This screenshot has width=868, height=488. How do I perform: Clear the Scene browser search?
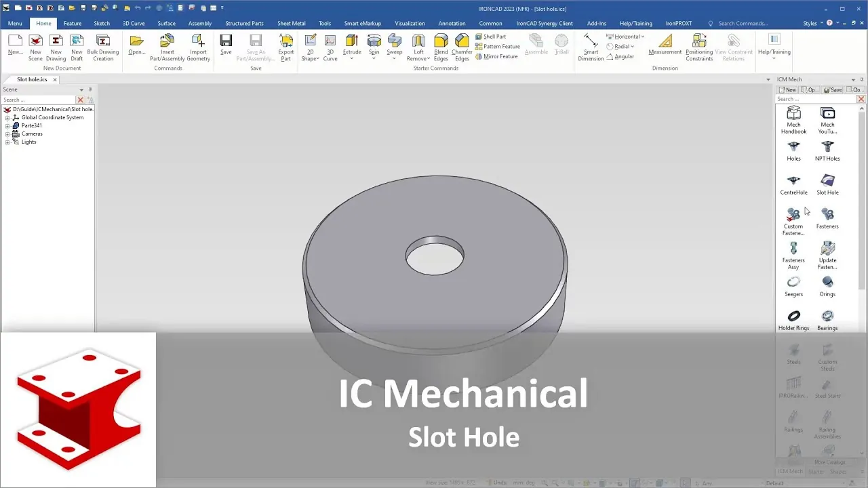point(80,100)
